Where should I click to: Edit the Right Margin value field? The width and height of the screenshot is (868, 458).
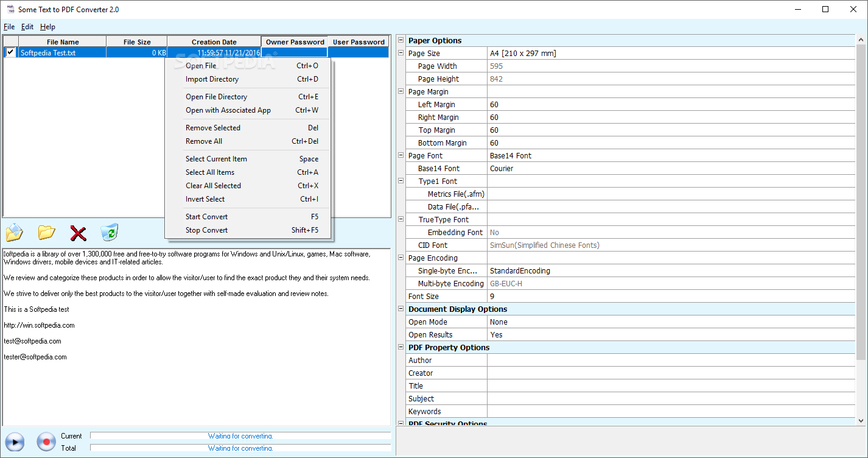tap(671, 118)
